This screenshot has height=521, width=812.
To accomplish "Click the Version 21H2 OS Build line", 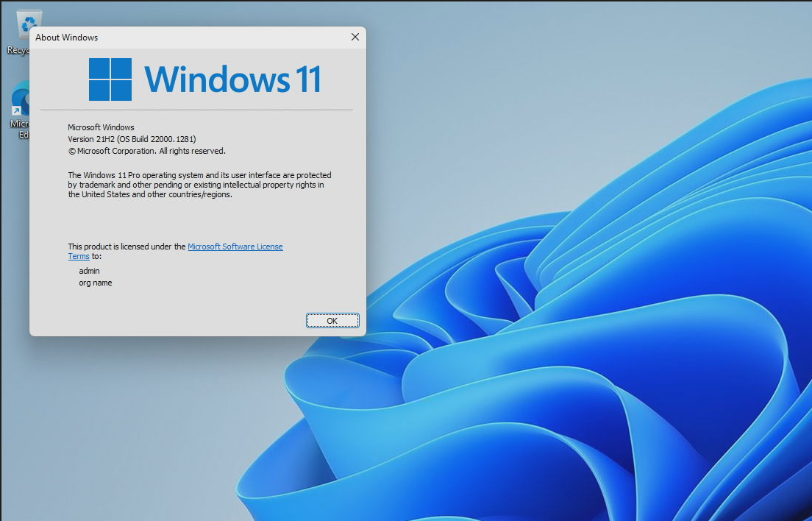I will click(x=132, y=139).
